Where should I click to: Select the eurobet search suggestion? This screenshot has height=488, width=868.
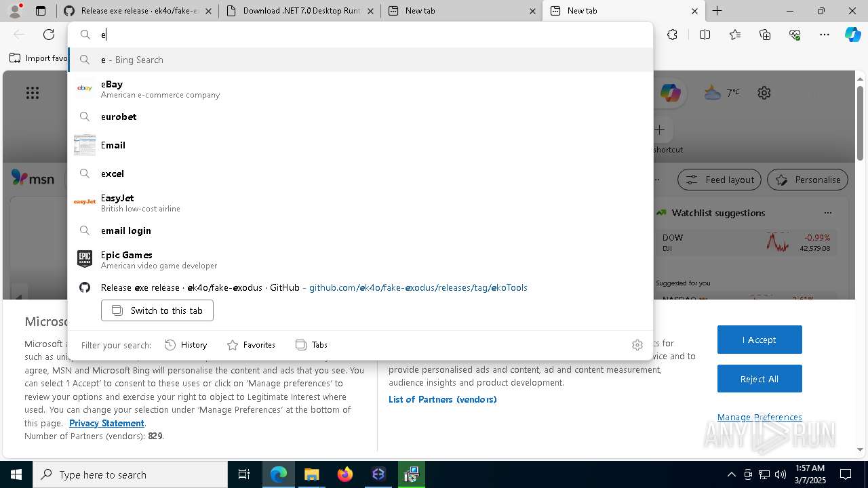[x=361, y=117]
